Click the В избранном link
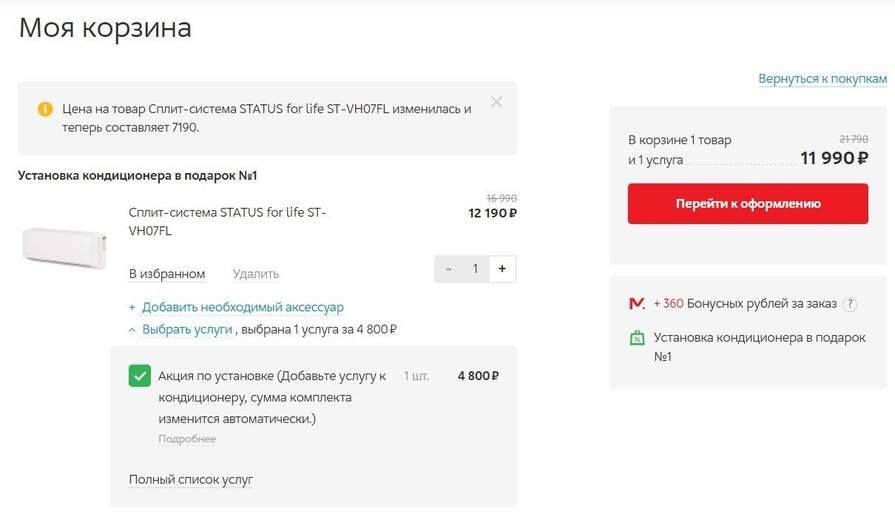This screenshot has width=895, height=514. 167,274
